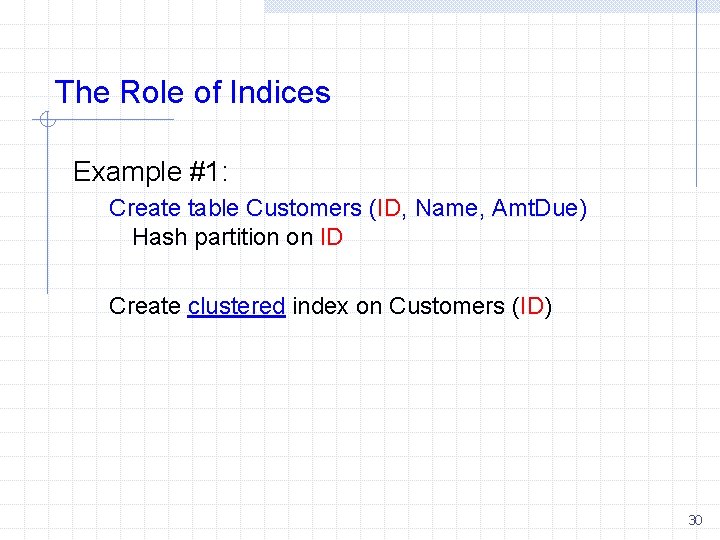Select the slide title 'The Role of Indices'
This screenshot has height=540, width=720.
click(x=192, y=92)
